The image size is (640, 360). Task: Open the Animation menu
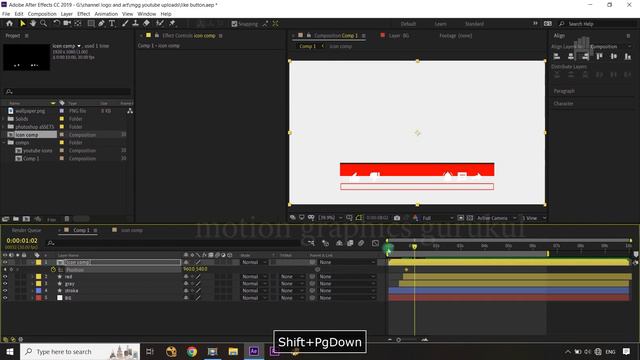pos(106,14)
